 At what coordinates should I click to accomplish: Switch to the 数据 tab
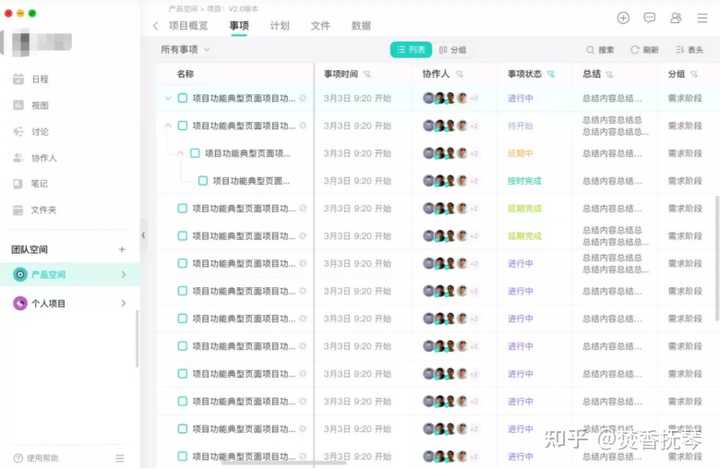361,26
